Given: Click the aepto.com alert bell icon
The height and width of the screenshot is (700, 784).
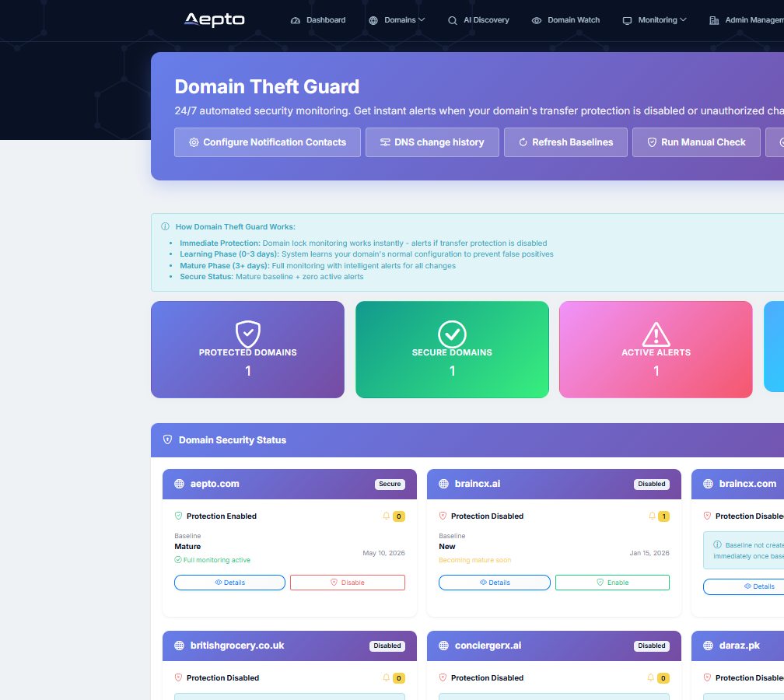Looking at the screenshot, I should pos(386,516).
